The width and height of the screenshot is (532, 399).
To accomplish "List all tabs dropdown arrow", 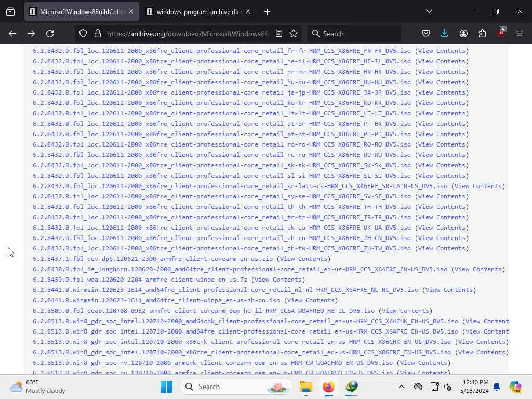I will (x=429, y=11).
